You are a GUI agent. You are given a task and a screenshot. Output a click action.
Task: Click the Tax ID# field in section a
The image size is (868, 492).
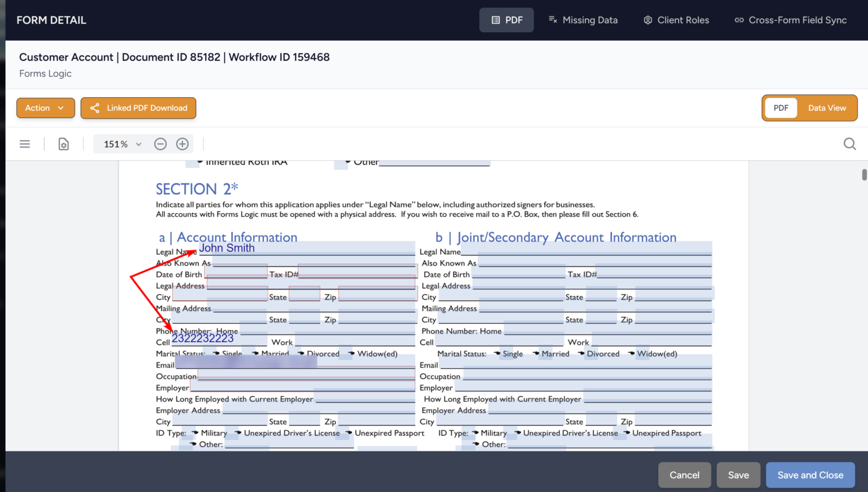358,271
